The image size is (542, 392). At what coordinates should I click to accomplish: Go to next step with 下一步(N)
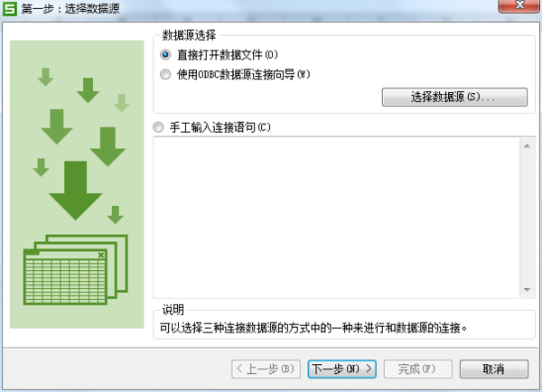click(x=341, y=369)
